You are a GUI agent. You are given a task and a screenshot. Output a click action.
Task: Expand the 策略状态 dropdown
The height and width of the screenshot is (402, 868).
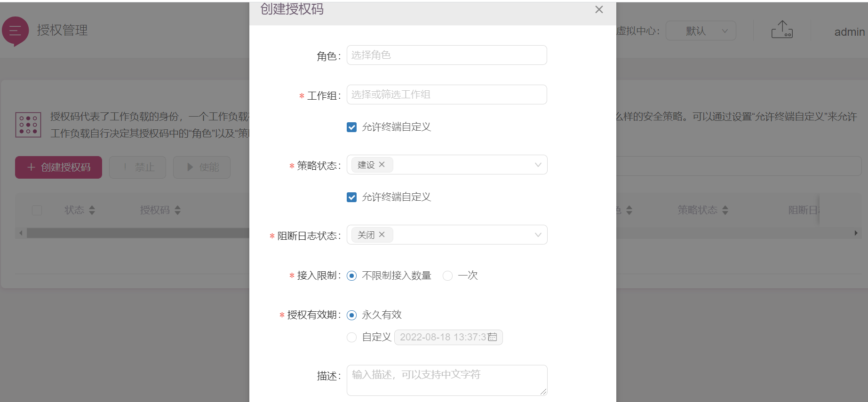(x=538, y=165)
